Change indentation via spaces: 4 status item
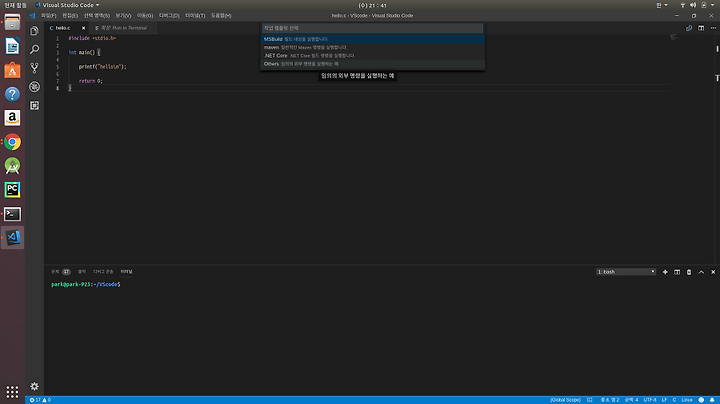Viewport: 720px width, 404px height. [x=631, y=400]
